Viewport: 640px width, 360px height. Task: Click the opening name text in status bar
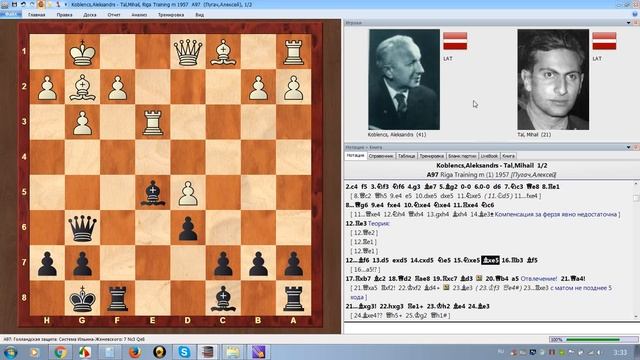click(74, 339)
